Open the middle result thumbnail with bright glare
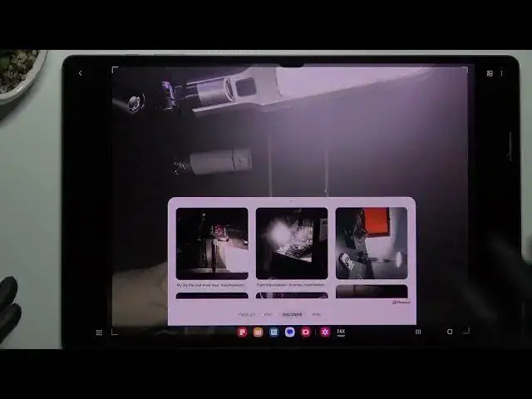Image resolution: width=532 pixels, height=399 pixels. pyautogui.click(x=292, y=244)
